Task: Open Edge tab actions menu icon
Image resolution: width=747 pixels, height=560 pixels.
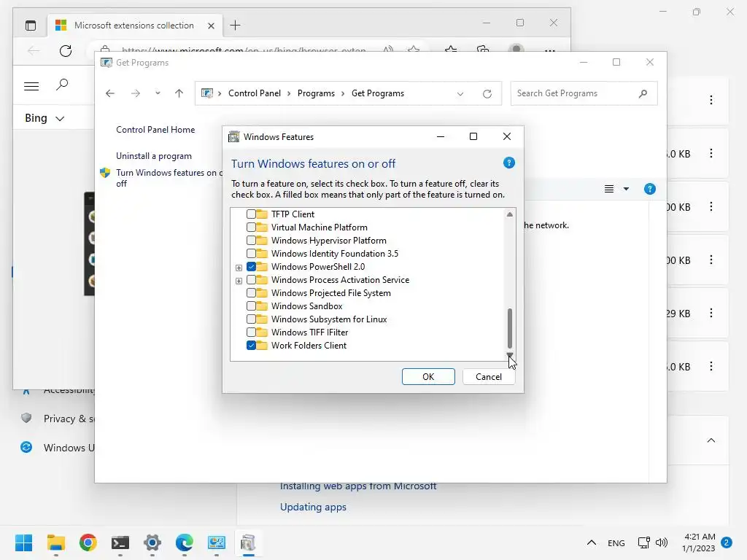Action: coord(31,26)
